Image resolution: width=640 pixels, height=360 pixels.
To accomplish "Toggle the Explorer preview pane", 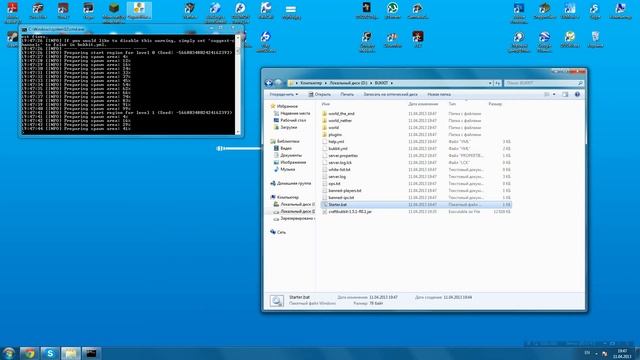I will tap(565, 94).
